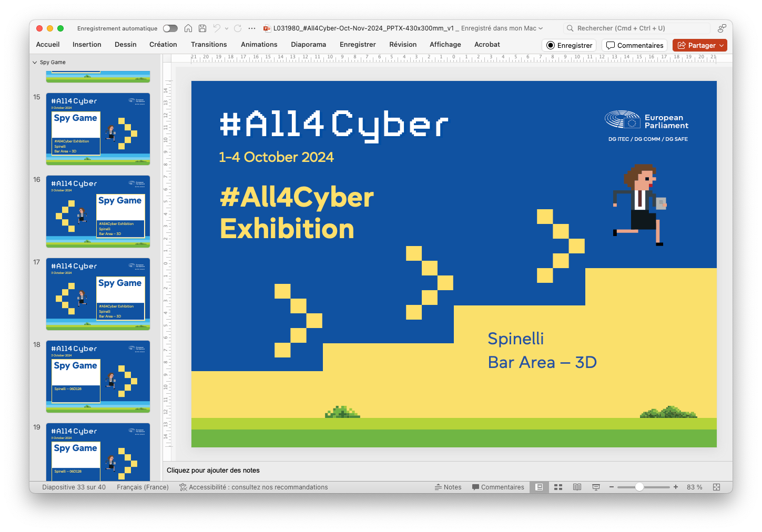Toggle the Notes pane button
Viewport: 762px width, 532px height.
click(x=448, y=487)
